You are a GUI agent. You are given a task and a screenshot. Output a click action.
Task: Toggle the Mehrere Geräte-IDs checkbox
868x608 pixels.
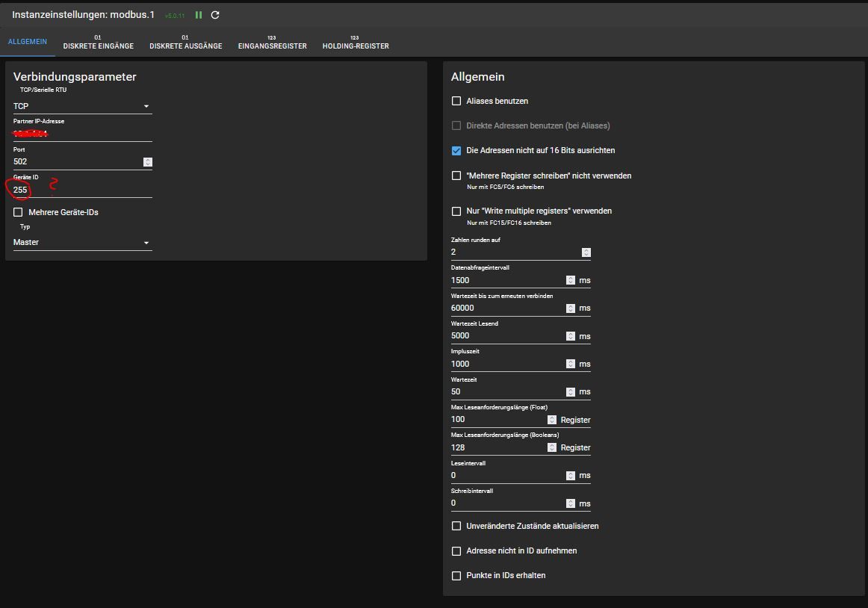[x=19, y=212]
